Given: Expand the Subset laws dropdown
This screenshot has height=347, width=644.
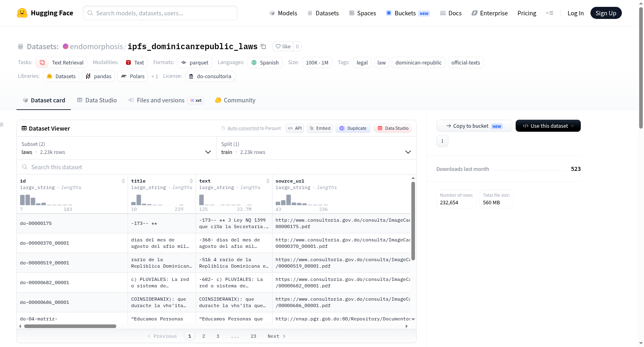Looking at the screenshot, I should (117, 148).
